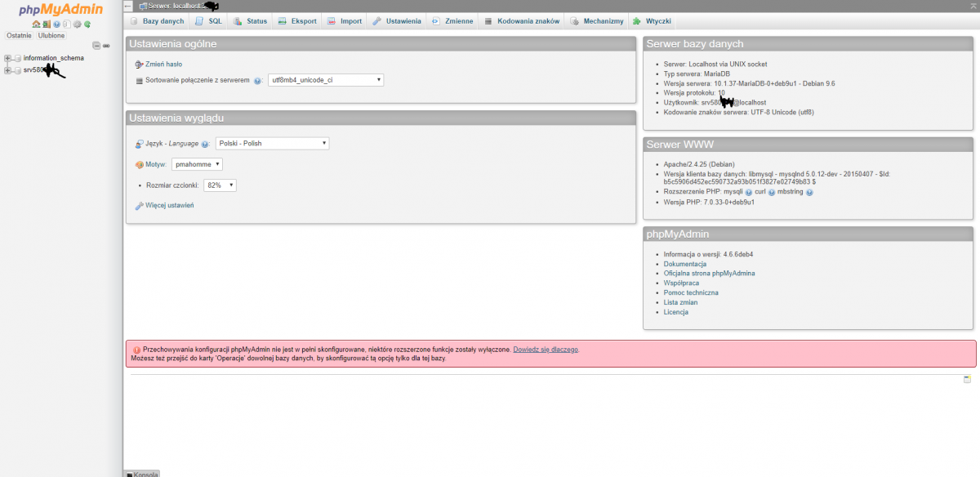This screenshot has width=980, height=477.
Task: Open the MySQL documentation page icon in sidebar
Action: pyautogui.click(x=67, y=25)
